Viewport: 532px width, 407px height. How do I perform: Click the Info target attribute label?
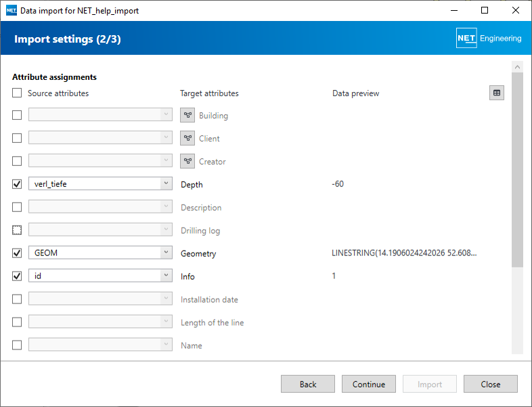click(187, 277)
